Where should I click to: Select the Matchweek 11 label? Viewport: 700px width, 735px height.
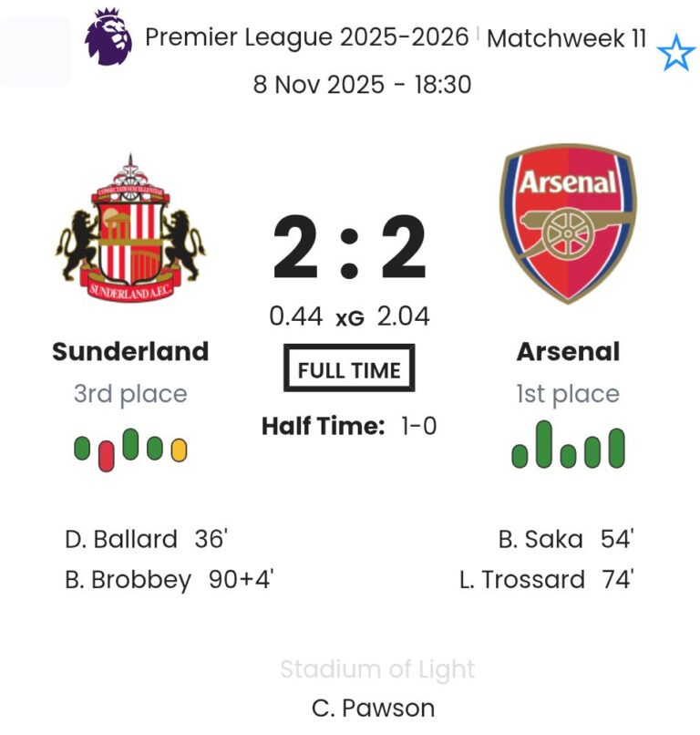[x=567, y=39]
